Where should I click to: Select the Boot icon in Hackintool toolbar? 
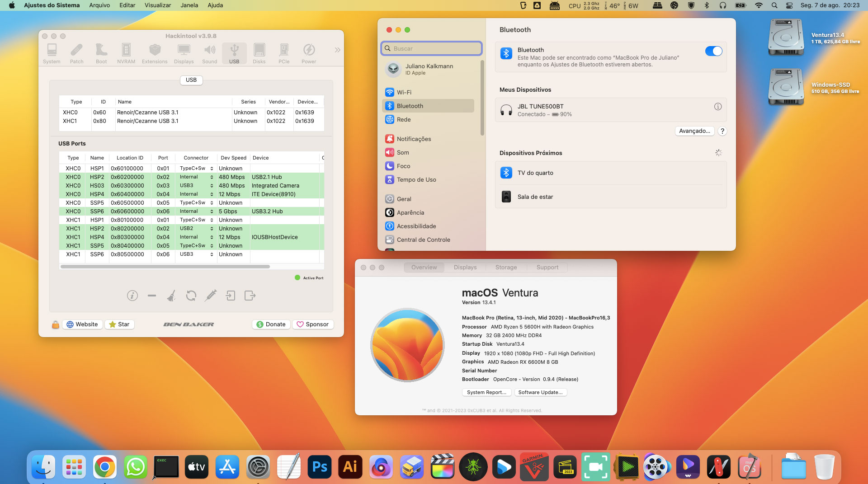coord(101,52)
